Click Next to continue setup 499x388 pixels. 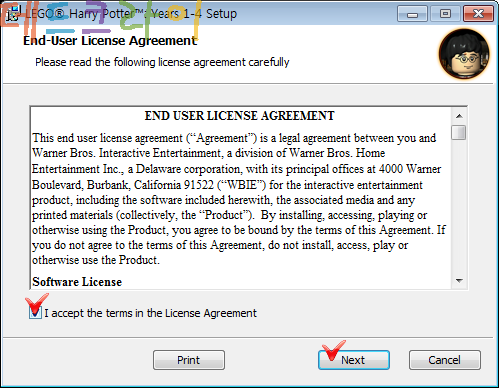[x=354, y=360]
